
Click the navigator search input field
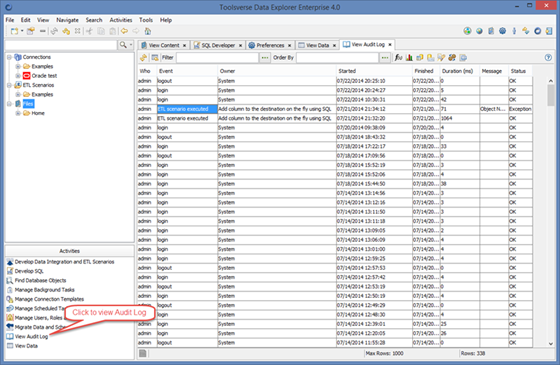(61, 45)
